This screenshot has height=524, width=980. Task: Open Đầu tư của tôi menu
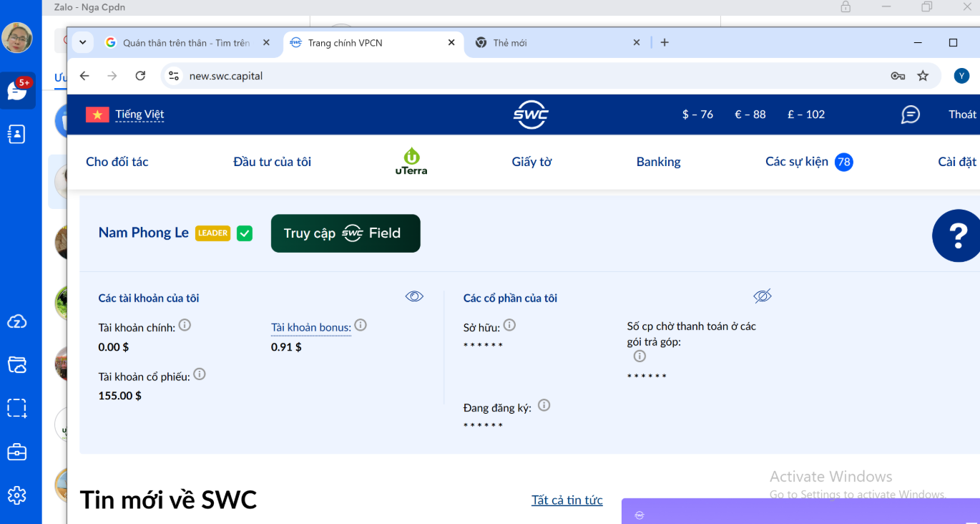pyautogui.click(x=272, y=162)
